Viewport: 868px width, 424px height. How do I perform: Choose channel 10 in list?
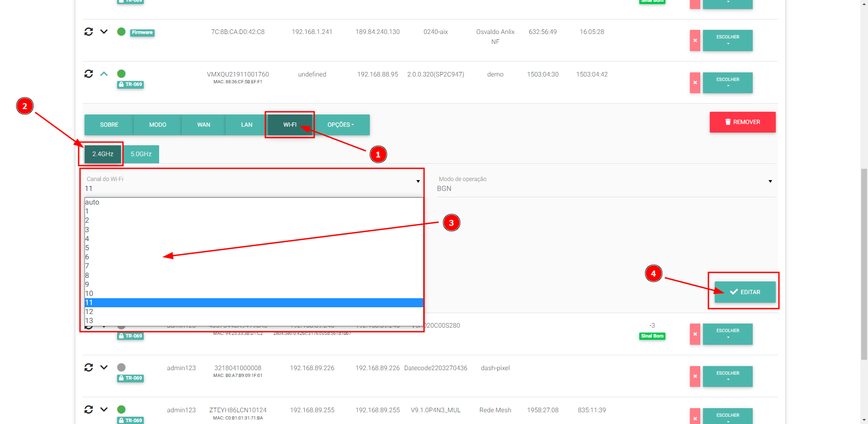click(254, 294)
